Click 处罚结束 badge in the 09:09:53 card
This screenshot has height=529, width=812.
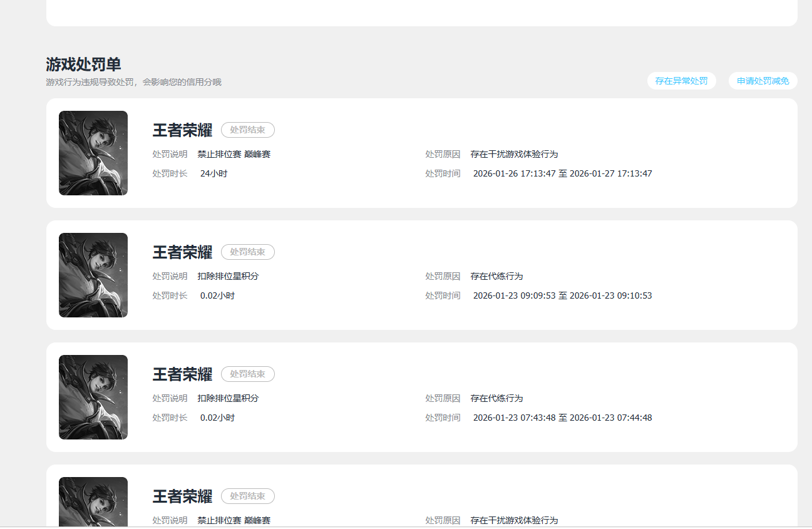point(248,252)
